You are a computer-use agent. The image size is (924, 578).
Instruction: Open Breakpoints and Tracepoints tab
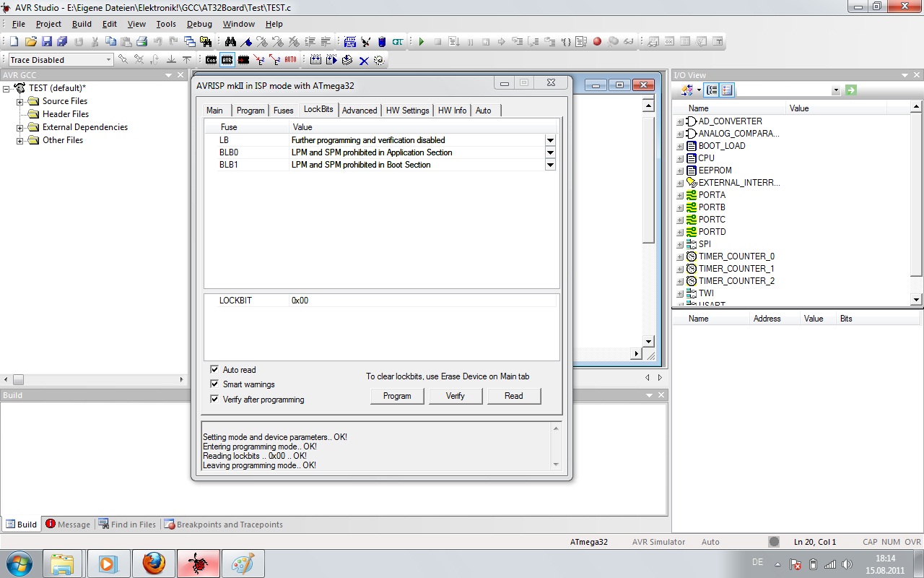[x=223, y=525]
